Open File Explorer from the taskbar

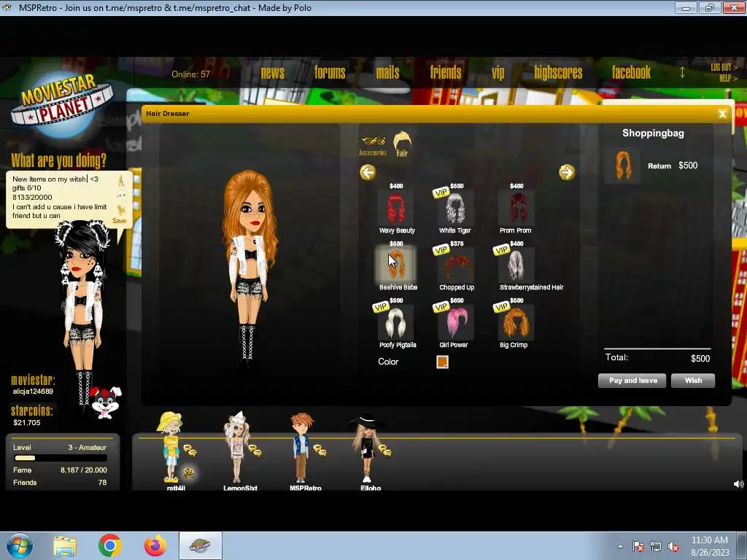[x=65, y=546]
